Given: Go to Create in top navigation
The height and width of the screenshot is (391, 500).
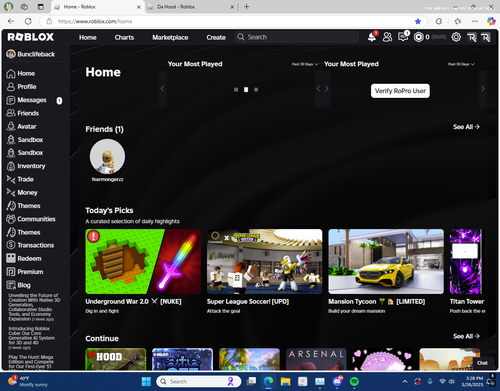Looking at the screenshot, I should pyautogui.click(x=216, y=37).
